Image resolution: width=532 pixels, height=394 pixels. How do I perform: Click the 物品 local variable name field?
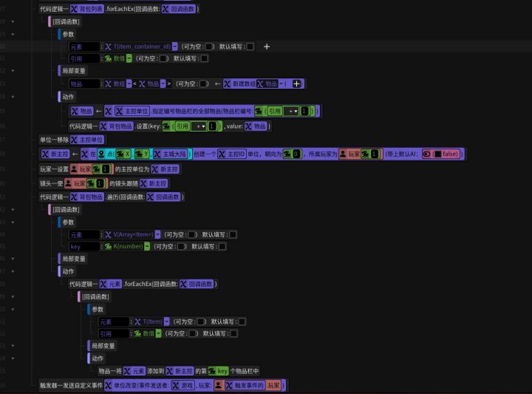coord(84,84)
